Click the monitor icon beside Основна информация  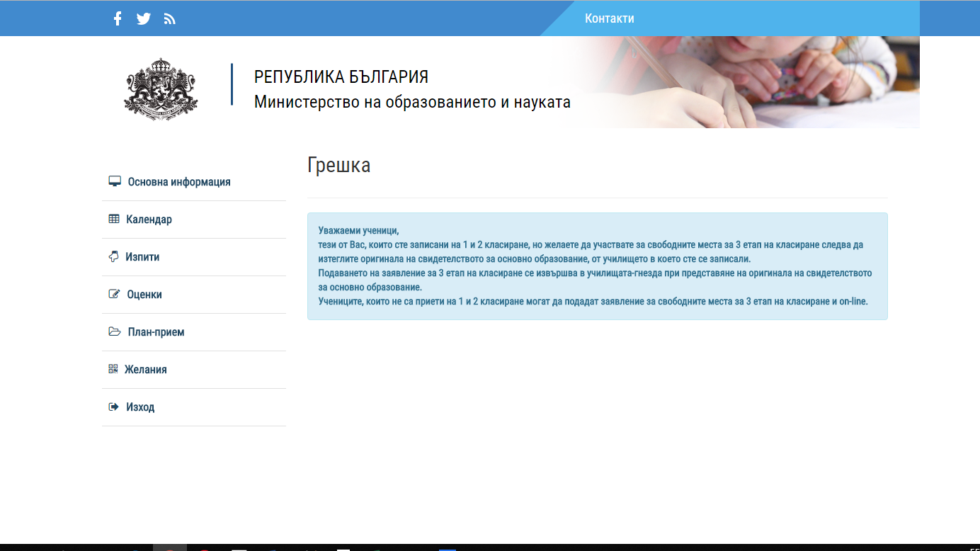point(115,181)
